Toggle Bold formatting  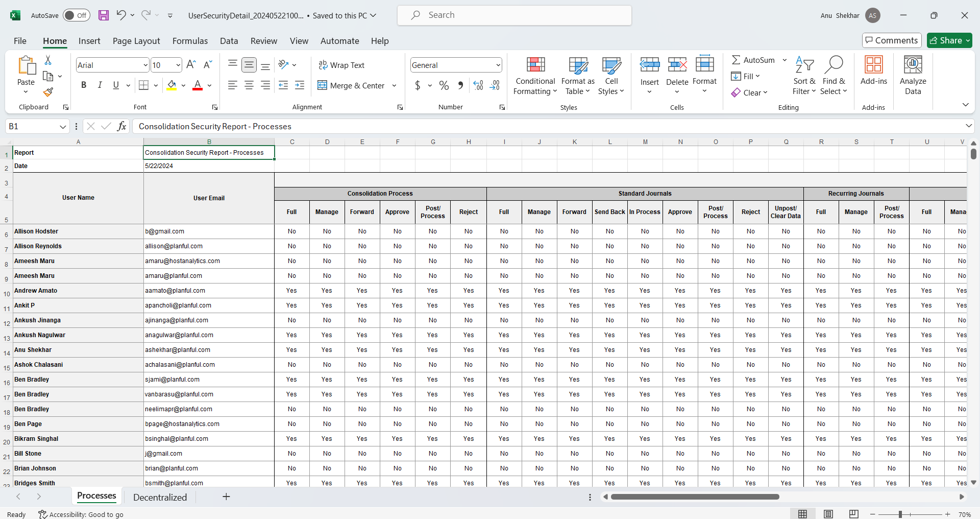[84, 85]
